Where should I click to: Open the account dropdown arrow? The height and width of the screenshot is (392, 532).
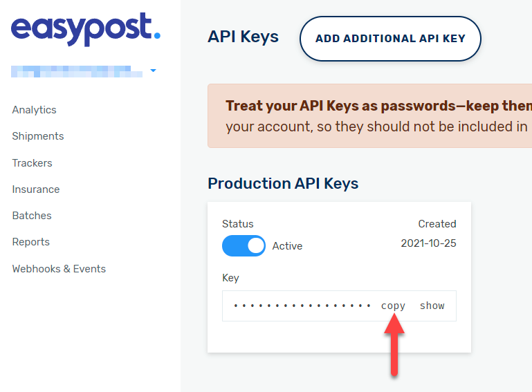(x=153, y=71)
